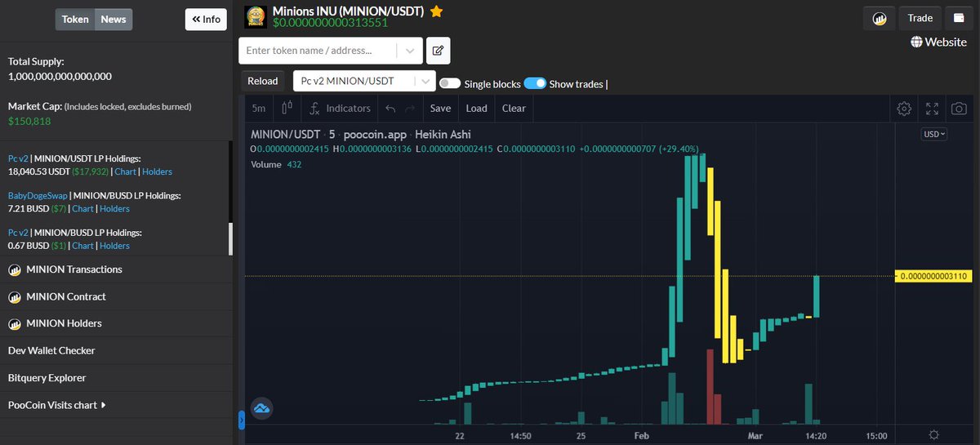Open the USD currency dropdown on the price axis

(x=933, y=134)
